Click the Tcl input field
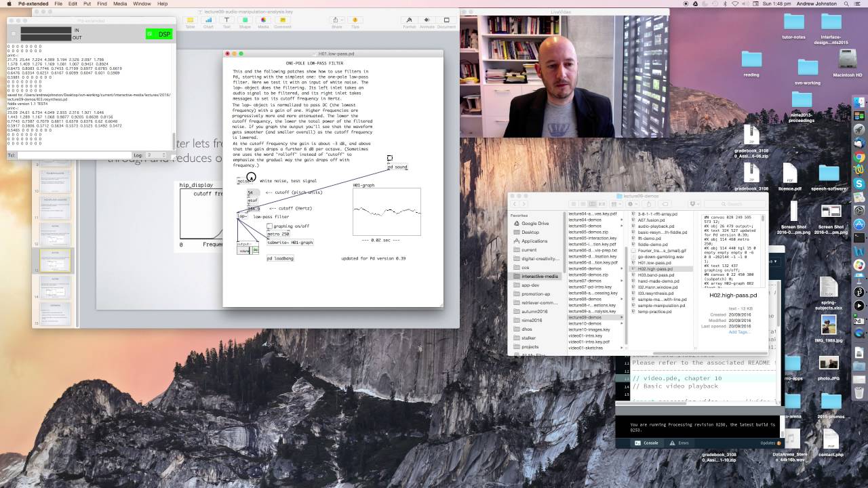Screen dimensions: 868x488 [x=73, y=155]
